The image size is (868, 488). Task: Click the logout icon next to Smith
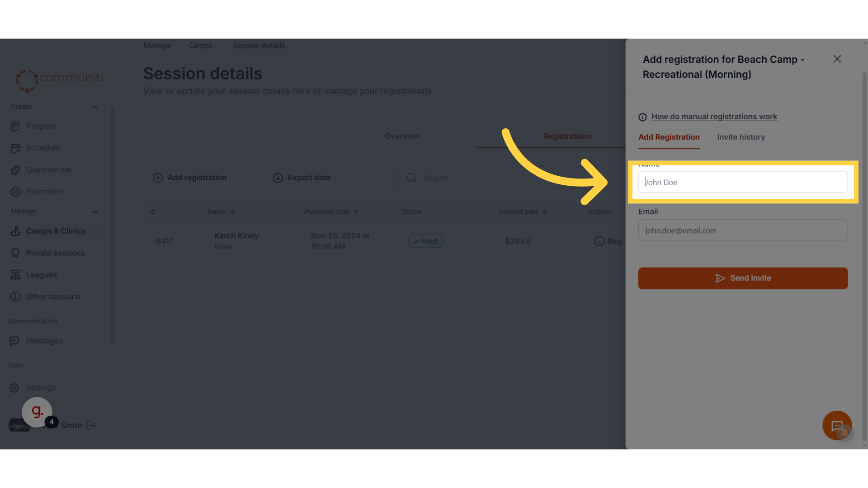pos(91,425)
